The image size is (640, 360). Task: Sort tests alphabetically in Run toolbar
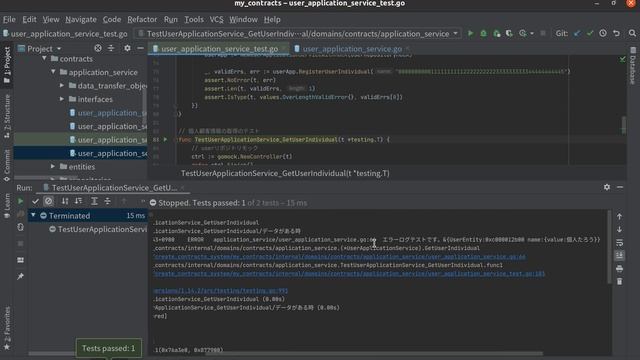point(65,201)
